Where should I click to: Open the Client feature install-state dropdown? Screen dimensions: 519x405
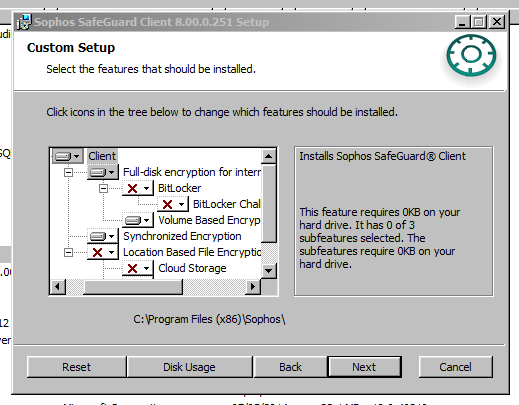[x=68, y=156]
